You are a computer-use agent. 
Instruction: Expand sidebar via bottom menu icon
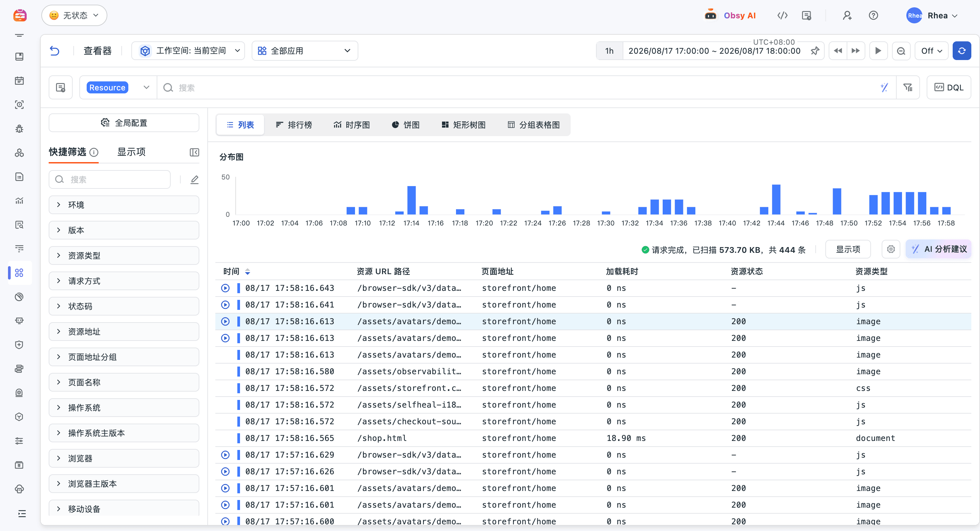tap(22, 514)
